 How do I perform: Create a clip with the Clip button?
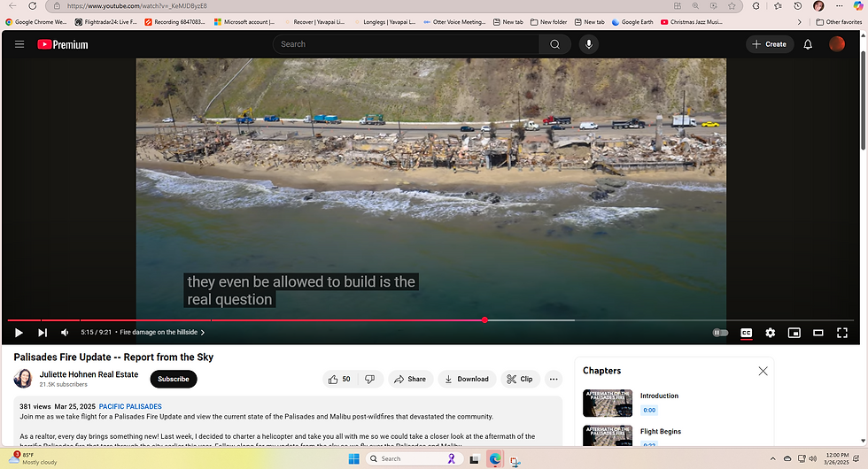pos(520,379)
